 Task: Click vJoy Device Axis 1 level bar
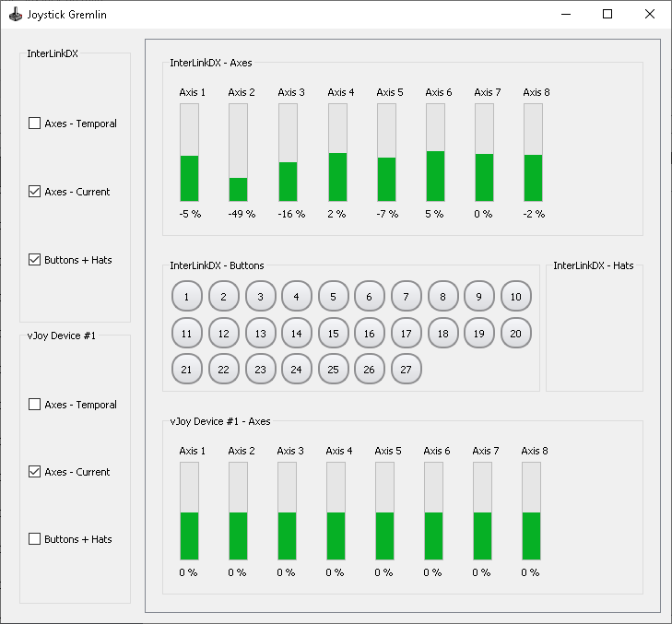pos(189,511)
